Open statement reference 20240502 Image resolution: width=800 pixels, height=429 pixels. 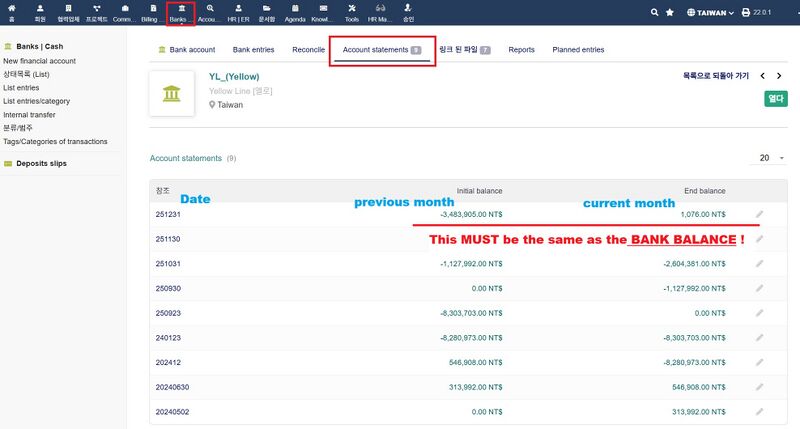coord(172,412)
